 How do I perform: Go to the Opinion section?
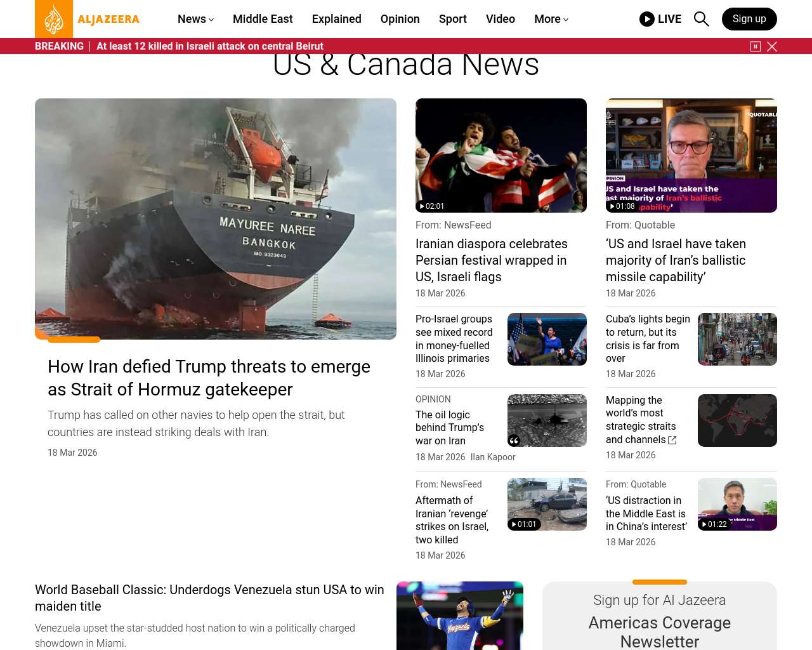400,19
